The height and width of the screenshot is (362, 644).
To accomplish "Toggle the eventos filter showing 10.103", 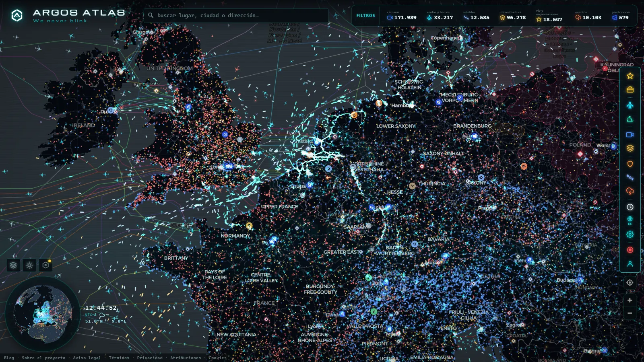I will pyautogui.click(x=588, y=16).
